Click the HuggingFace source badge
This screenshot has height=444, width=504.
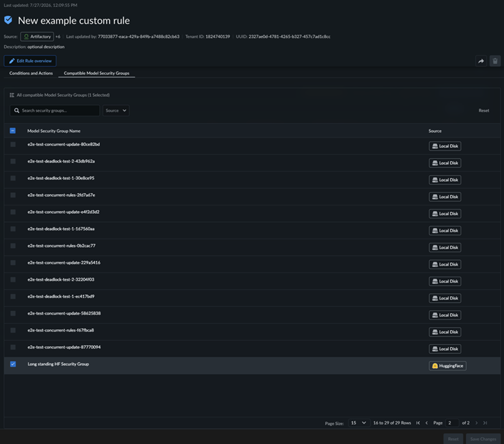447,366
